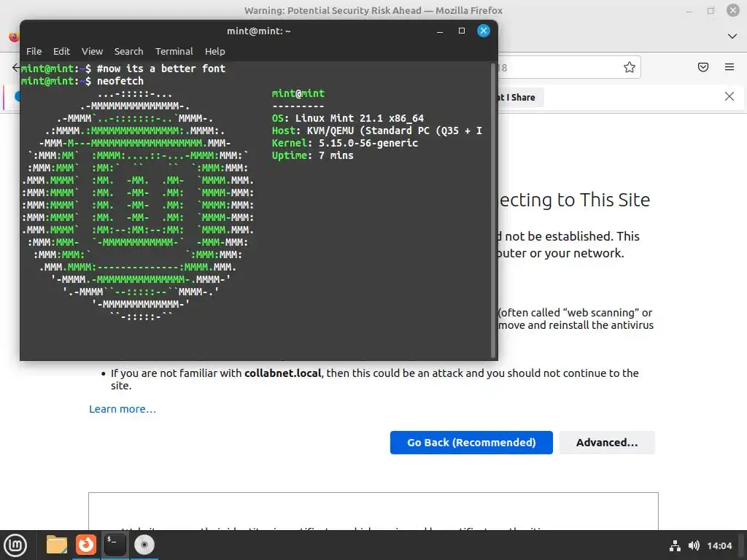Maximize the mint@mint terminal window
The image size is (747, 560).
(462, 31)
